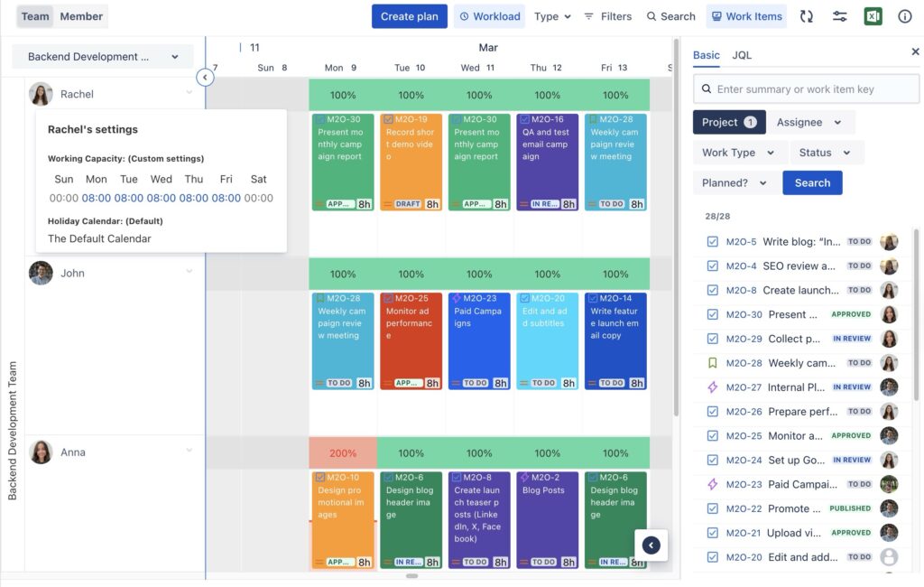Viewport: 924px width, 587px height.
Task: Click the bookmark icon beside M2O-28
Action: [713, 362]
